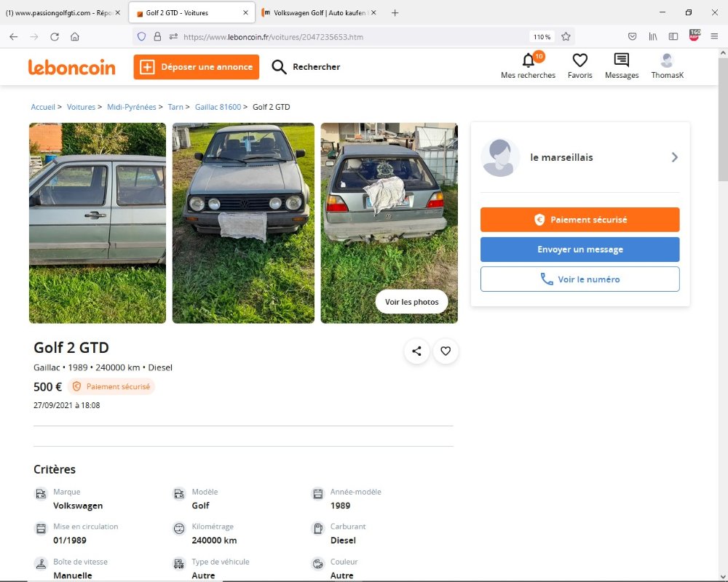Viewport: 728px width, 582px height.
Task: Open the Voitures breadcrumb link
Action: tap(81, 107)
